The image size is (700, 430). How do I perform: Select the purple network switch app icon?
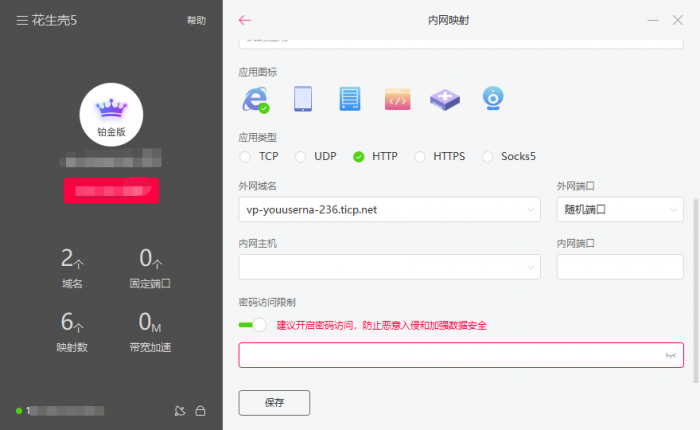tap(445, 99)
